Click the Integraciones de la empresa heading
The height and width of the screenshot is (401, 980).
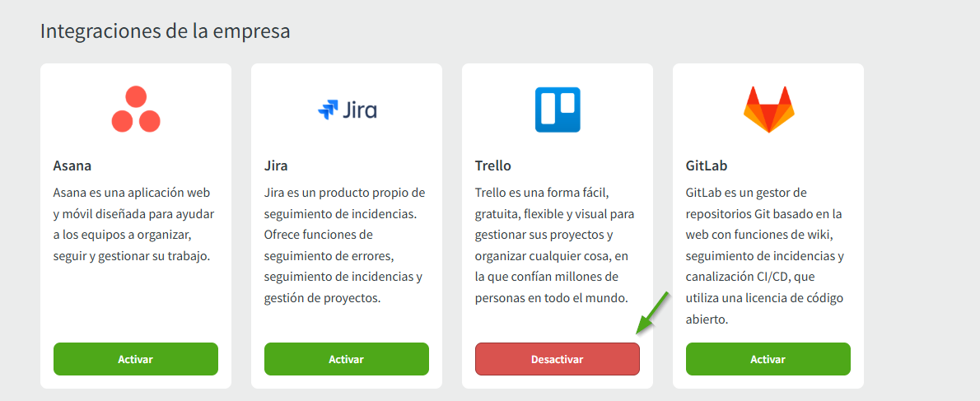165,31
